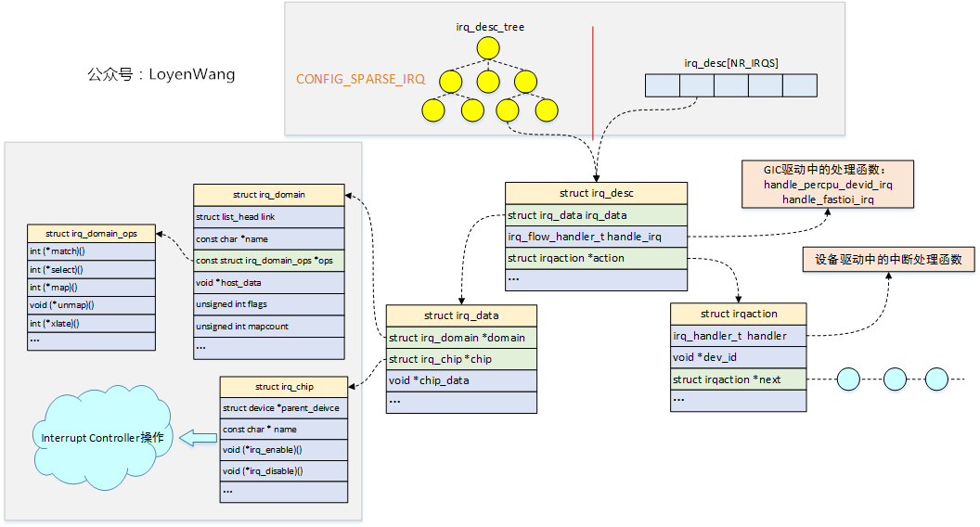Select the handle_percpu_devid_irq GIC handler box
The width and height of the screenshot is (980, 527).
[827, 184]
